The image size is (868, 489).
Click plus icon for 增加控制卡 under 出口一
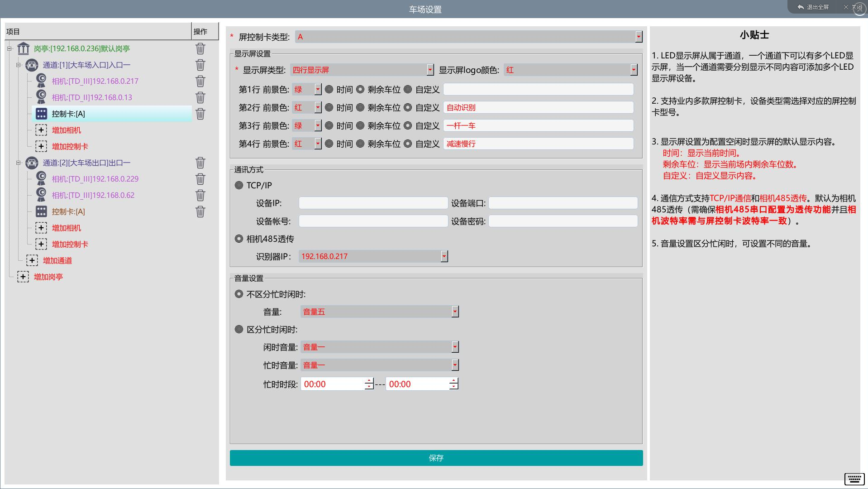click(x=41, y=244)
